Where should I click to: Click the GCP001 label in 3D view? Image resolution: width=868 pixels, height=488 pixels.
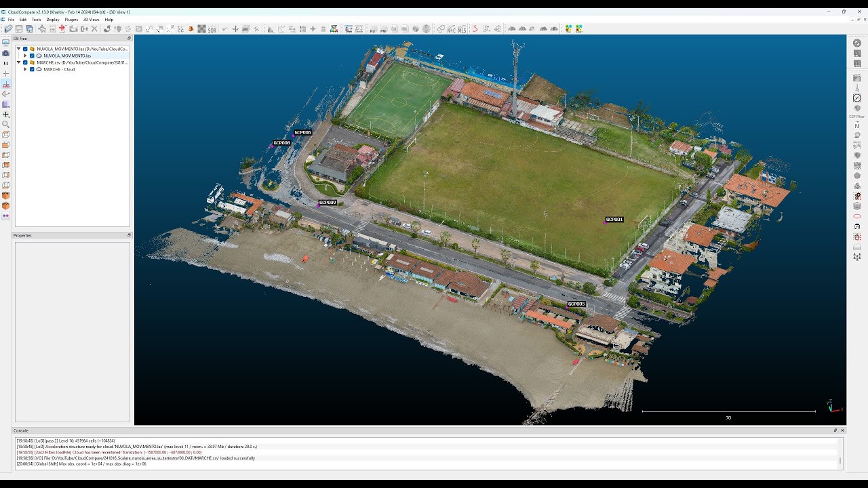tap(614, 220)
